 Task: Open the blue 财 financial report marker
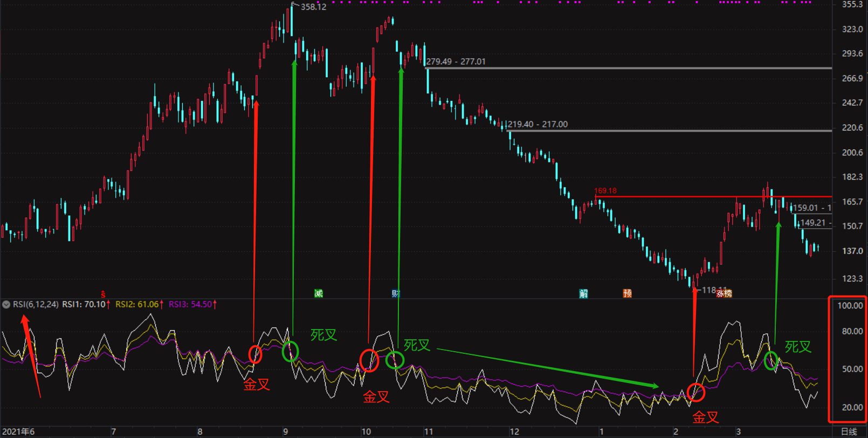(396, 293)
